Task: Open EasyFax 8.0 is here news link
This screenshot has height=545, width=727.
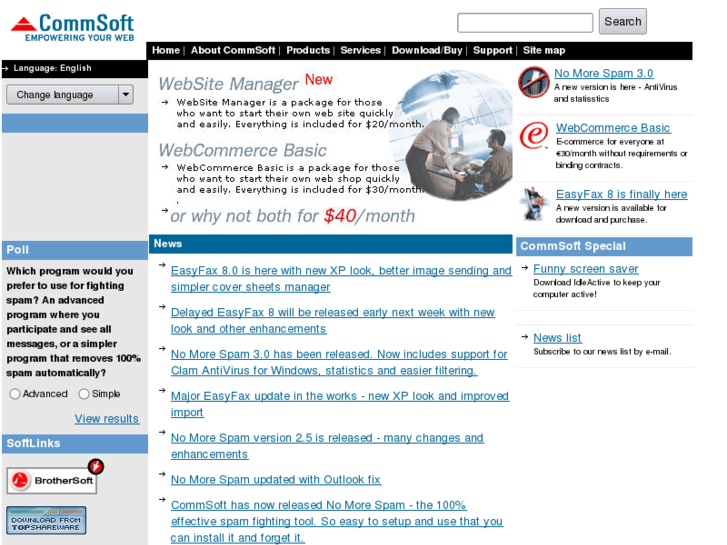Action: tap(341, 279)
